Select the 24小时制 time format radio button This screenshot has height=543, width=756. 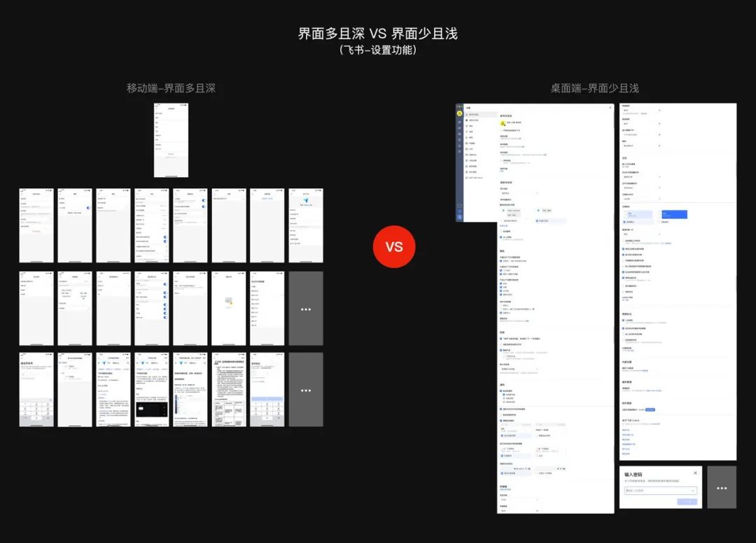(500, 237)
